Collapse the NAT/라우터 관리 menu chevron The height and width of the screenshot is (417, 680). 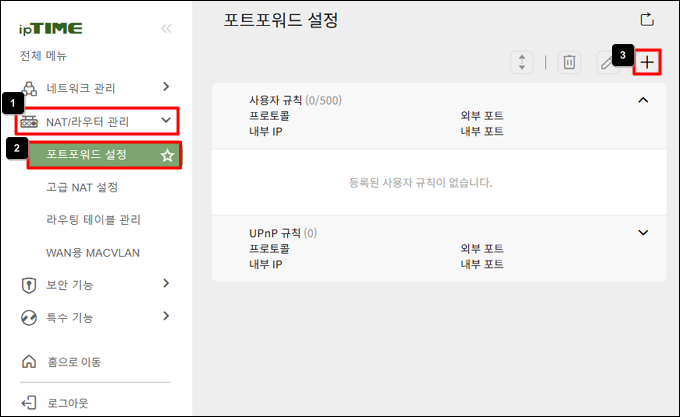(166, 122)
